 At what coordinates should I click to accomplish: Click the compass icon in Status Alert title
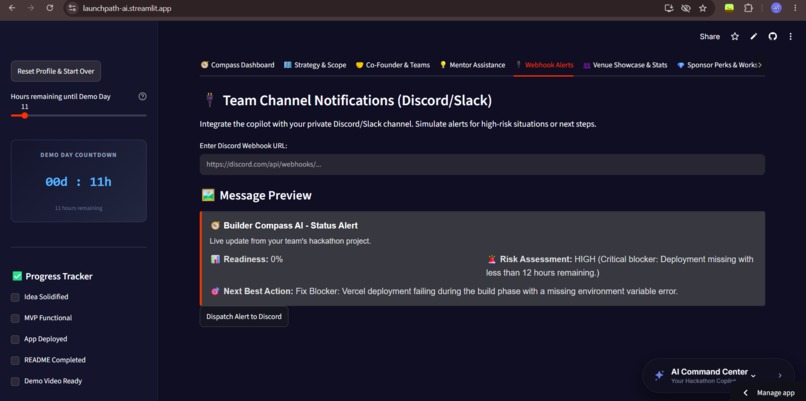tap(215, 226)
